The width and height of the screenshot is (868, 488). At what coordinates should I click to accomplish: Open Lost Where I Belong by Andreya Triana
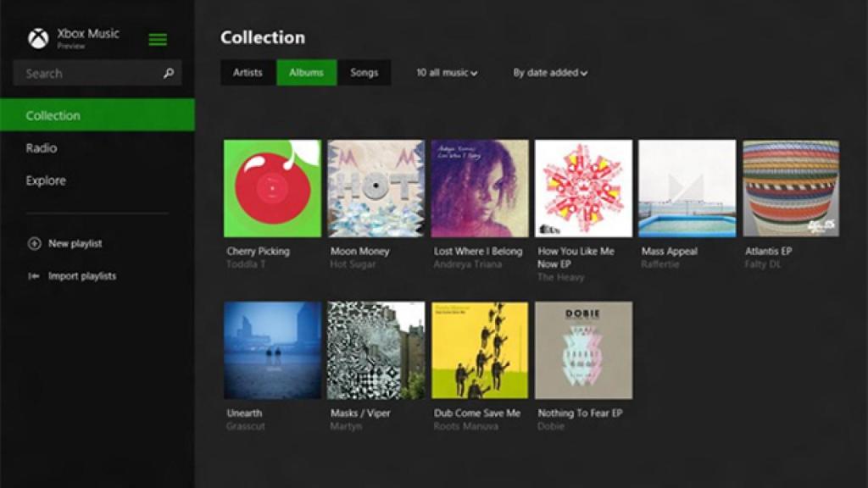480,188
